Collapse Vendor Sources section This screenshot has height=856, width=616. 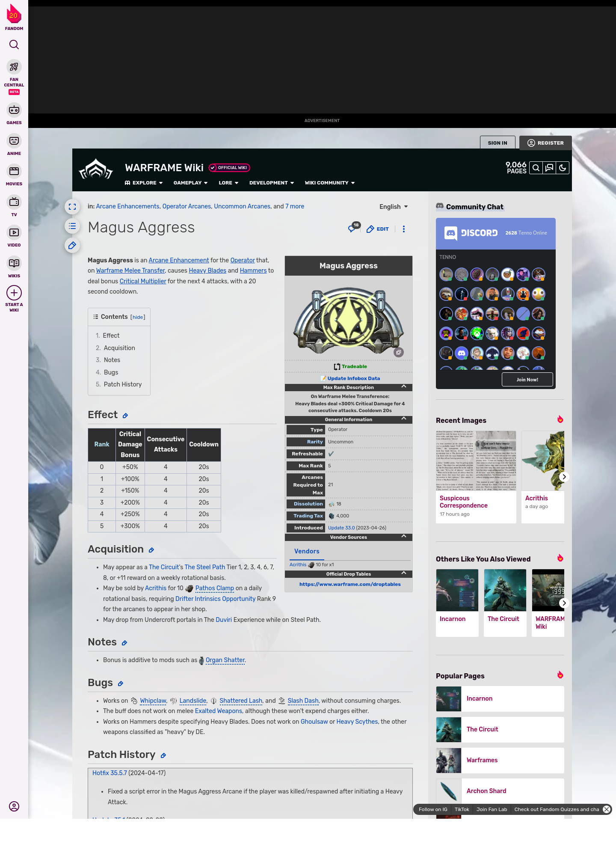pos(404,536)
